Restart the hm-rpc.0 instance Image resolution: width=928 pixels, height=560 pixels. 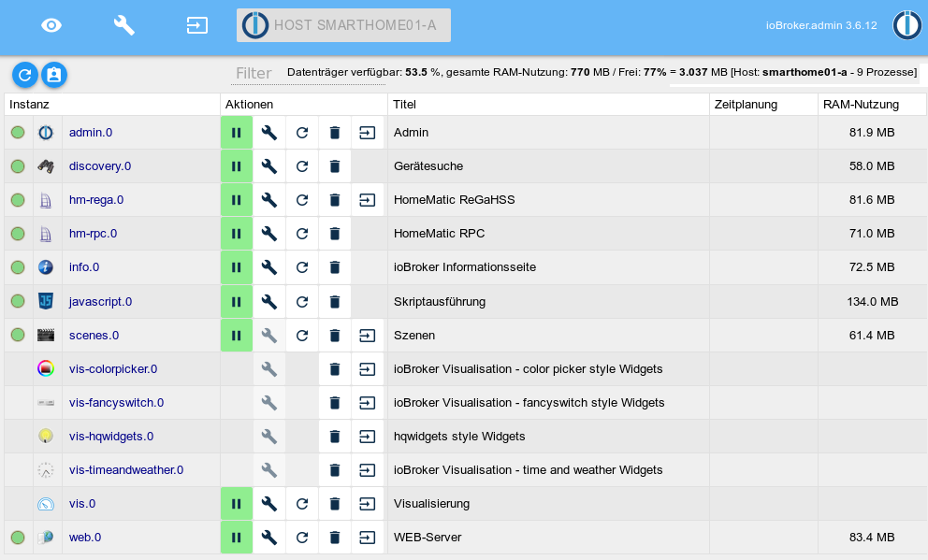pyautogui.click(x=302, y=234)
